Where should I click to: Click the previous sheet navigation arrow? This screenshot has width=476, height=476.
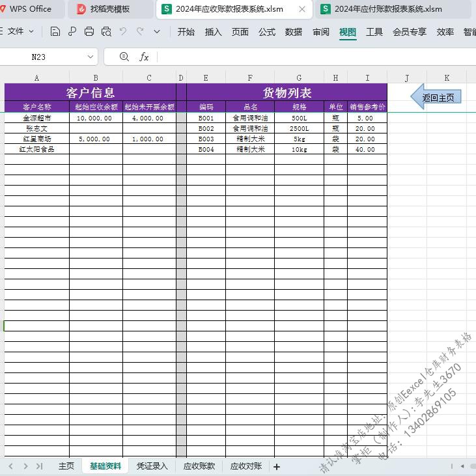tap(10, 466)
